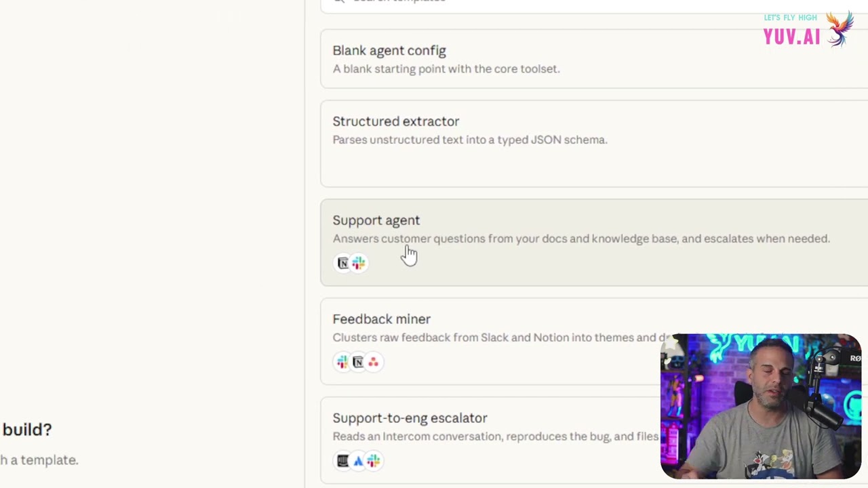This screenshot has height=488, width=868.
Task: Click the Slack icon on Support-to-eng escalator
Action: point(374,461)
